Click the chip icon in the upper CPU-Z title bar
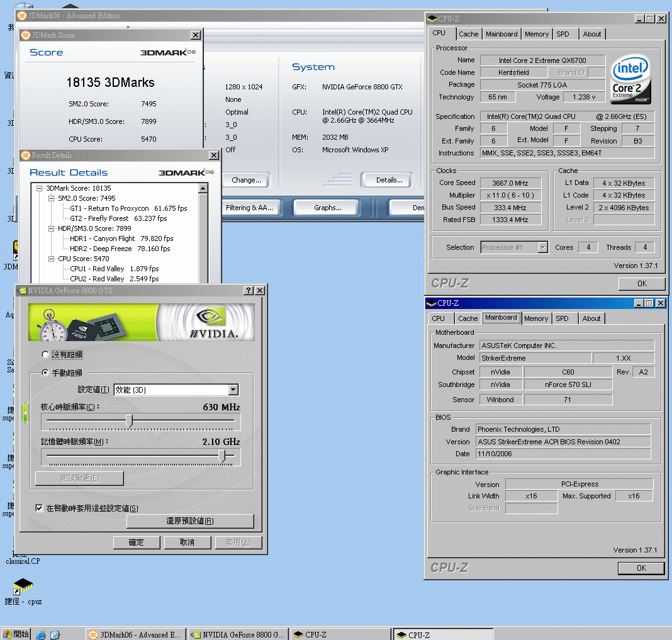 coord(432,19)
